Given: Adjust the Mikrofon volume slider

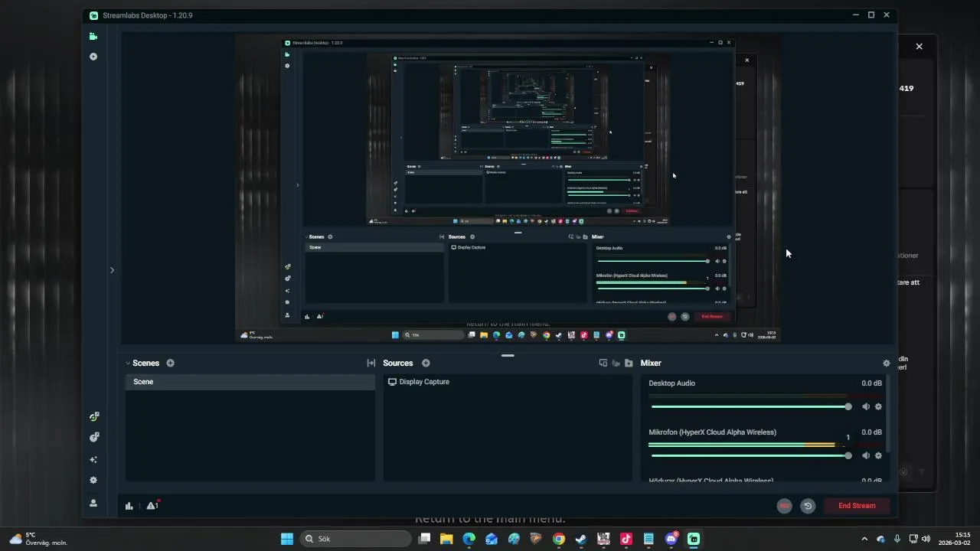Looking at the screenshot, I should [750, 455].
